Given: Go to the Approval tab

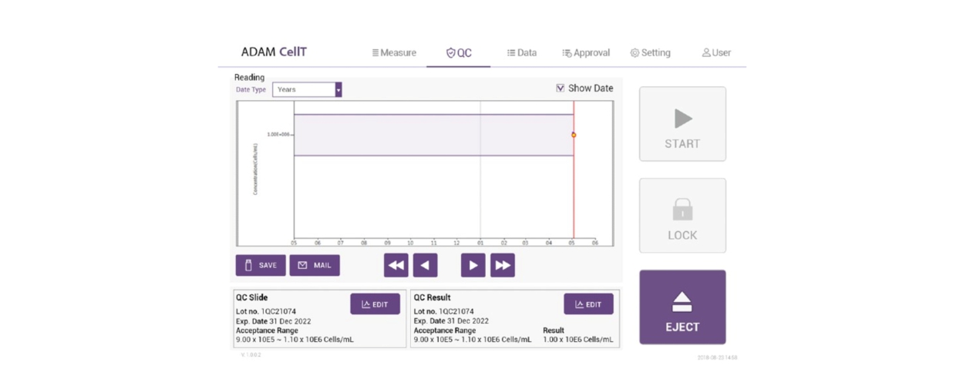Looking at the screenshot, I should [586, 52].
